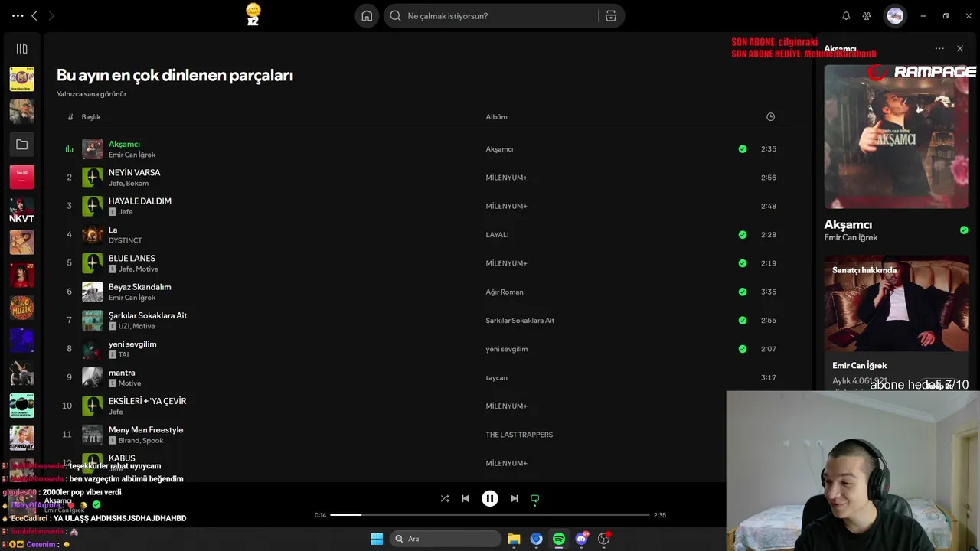Click the playing equalizer icon on Akşamcı row

click(x=69, y=149)
